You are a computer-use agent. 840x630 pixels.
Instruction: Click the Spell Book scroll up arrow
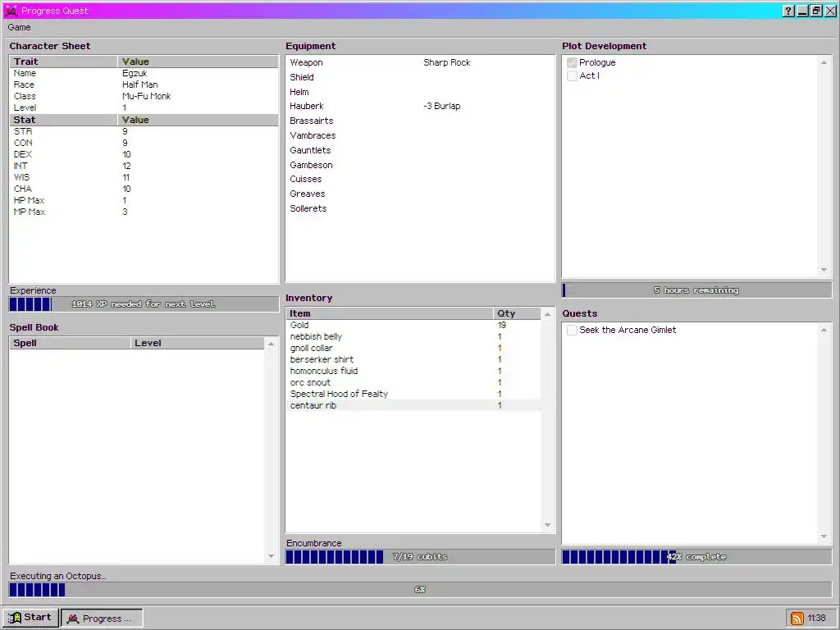point(271,344)
